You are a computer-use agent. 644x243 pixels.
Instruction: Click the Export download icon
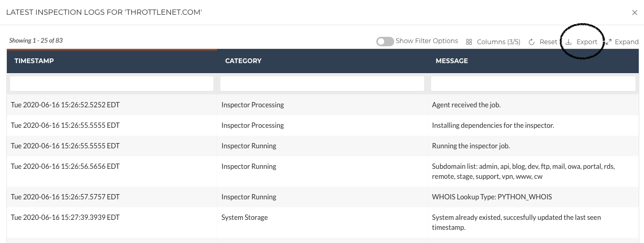point(569,42)
